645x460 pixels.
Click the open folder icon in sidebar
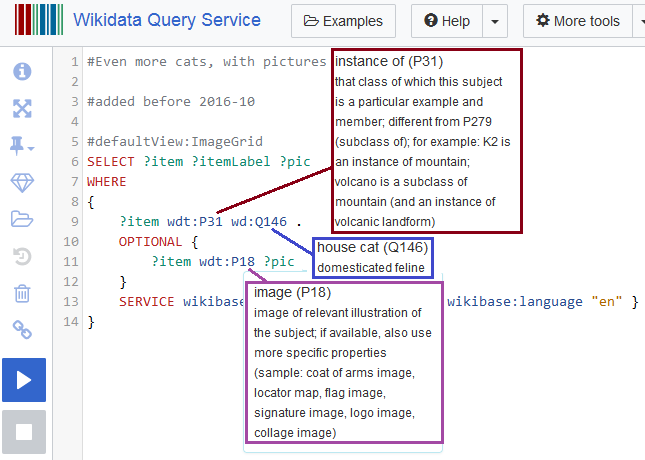(22, 219)
